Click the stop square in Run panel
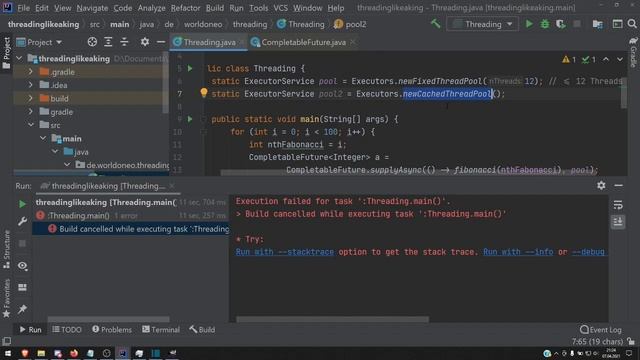This screenshot has height=360, width=640. point(22,243)
